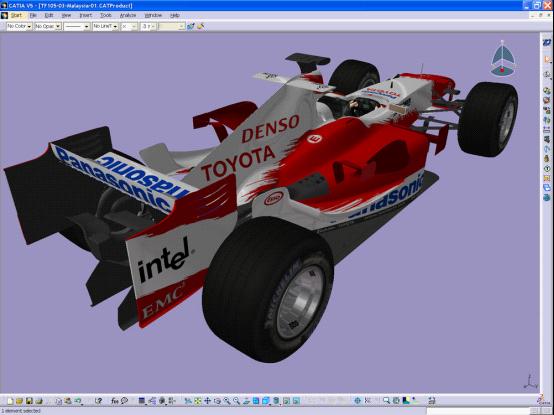Open the Insert menu
Image resolution: width=554 pixels, height=415 pixels.
click(x=85, y=16)
